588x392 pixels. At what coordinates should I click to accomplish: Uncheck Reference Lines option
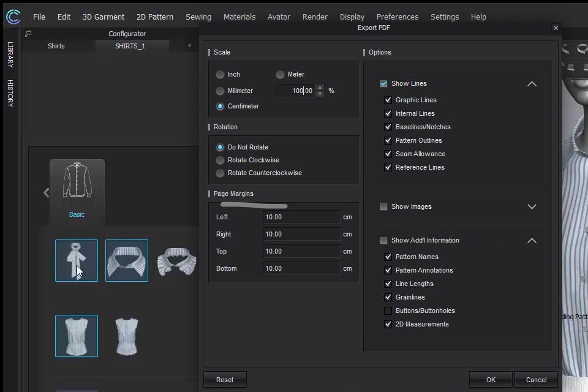[x=388, y=168]
